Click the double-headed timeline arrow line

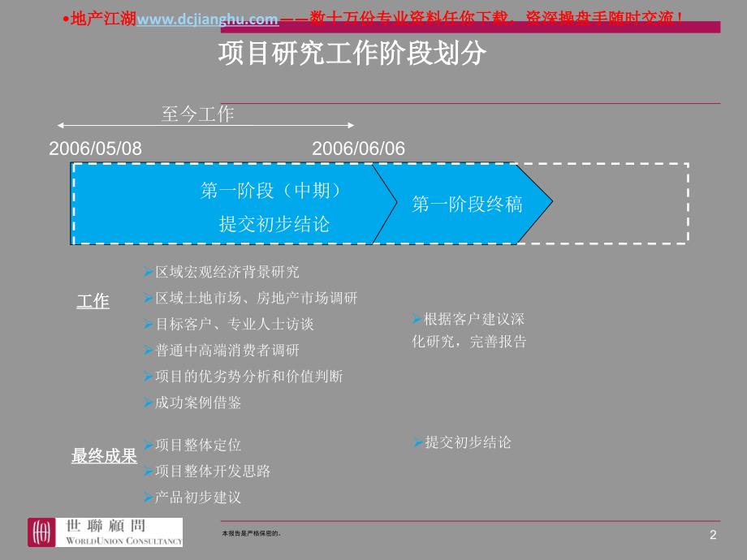click(205, 126)
